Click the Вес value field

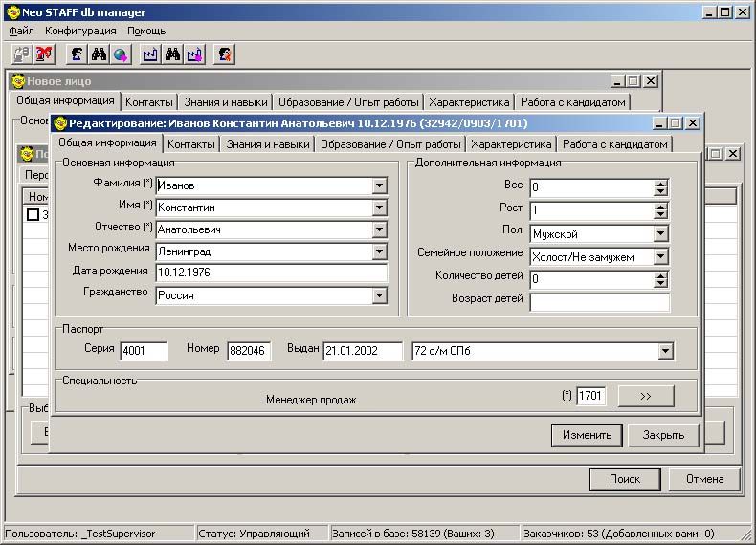[x=592, y=187]
